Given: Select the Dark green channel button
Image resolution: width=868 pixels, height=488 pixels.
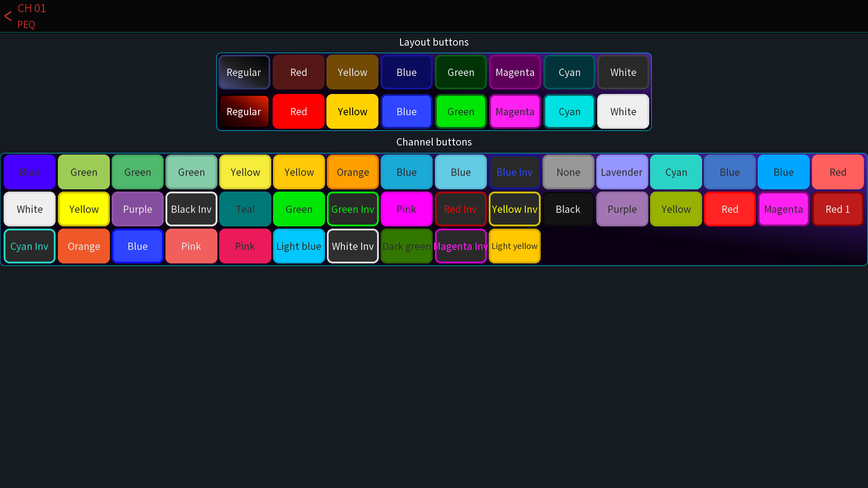Looking at the screenshot, I should coord(406,246).
